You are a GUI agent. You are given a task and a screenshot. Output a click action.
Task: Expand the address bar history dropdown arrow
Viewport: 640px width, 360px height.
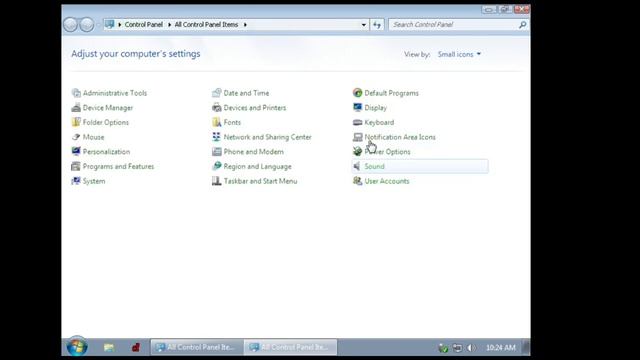tap(363, 25)
